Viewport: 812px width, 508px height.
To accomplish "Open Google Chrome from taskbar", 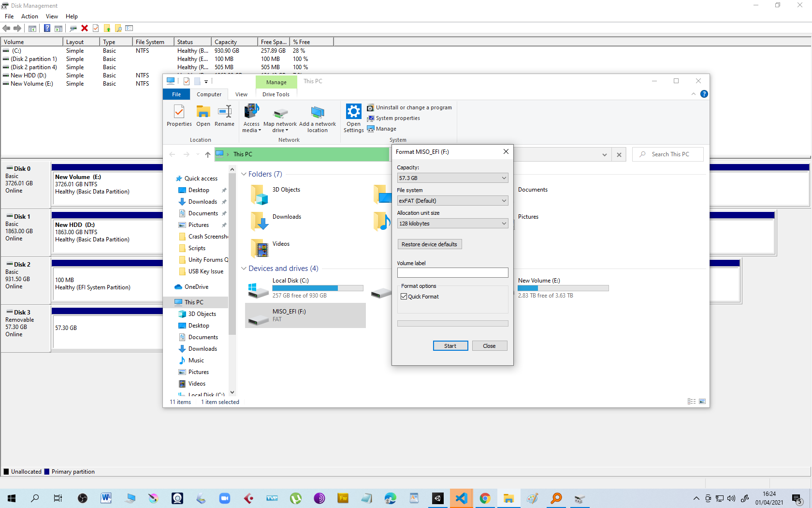I will pyautogui.click(x=485, y=498).
